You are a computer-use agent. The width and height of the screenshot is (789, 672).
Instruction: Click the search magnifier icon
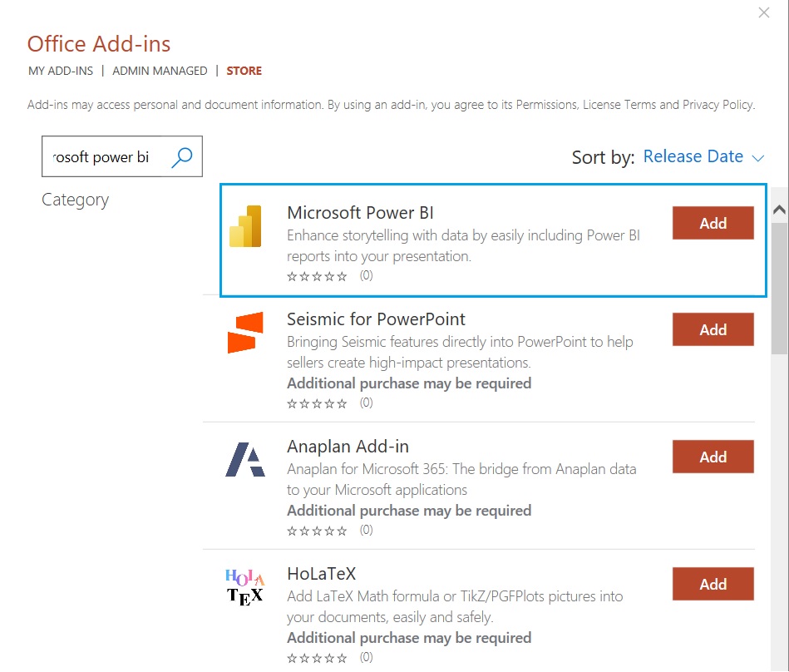click(x=182, y=156)
